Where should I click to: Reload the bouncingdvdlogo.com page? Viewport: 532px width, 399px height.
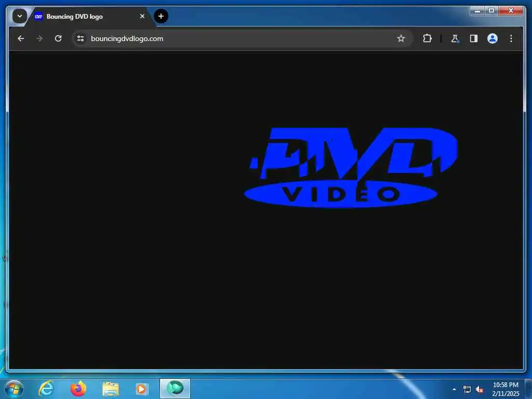click(x=58, y=38)
